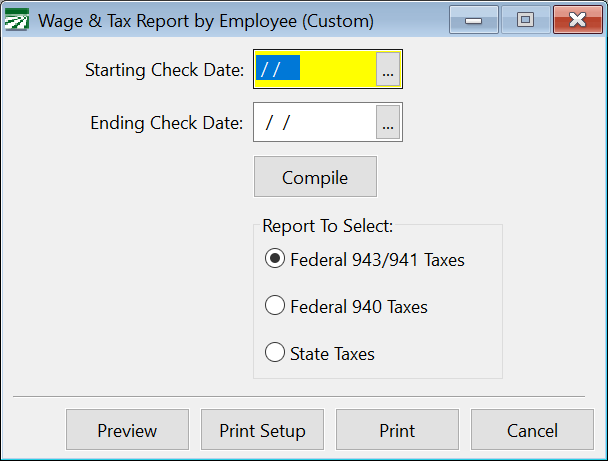The height and width of the screenshot is (461, 608).
Task: Click the window title bar text
Action: [205, 20]
